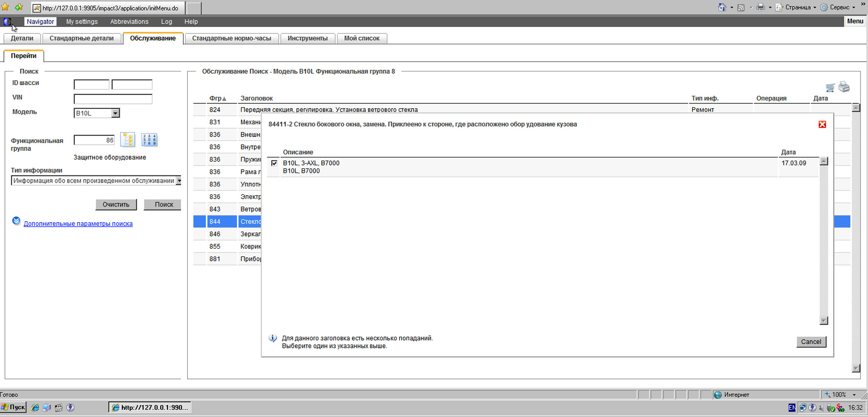Image resolution: width=868 pixels, height=417 pixels.
Task: Click the shopping cart icon above results
Action: tap(830, 88)
